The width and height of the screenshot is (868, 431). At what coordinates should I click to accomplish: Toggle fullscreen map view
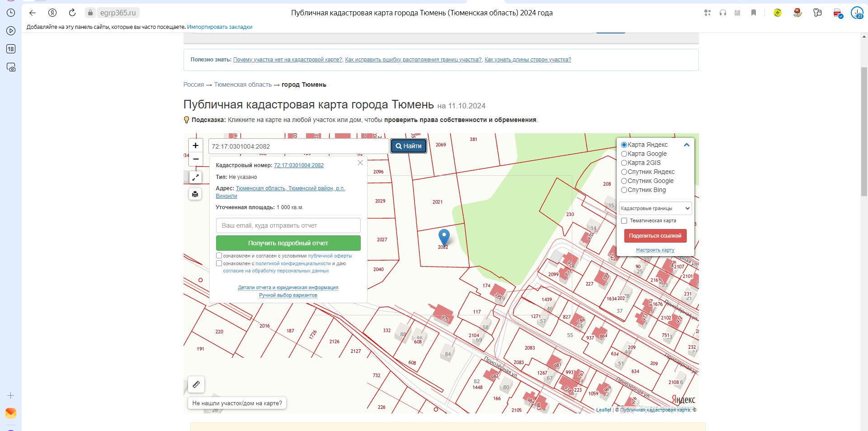[x=195, y=178]
